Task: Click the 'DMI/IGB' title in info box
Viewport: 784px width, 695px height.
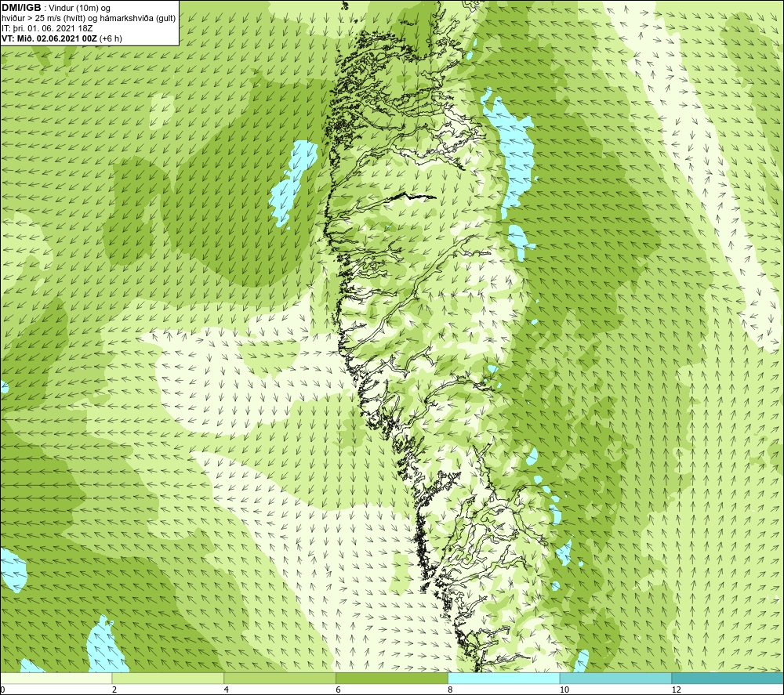Action: point(21,8)
